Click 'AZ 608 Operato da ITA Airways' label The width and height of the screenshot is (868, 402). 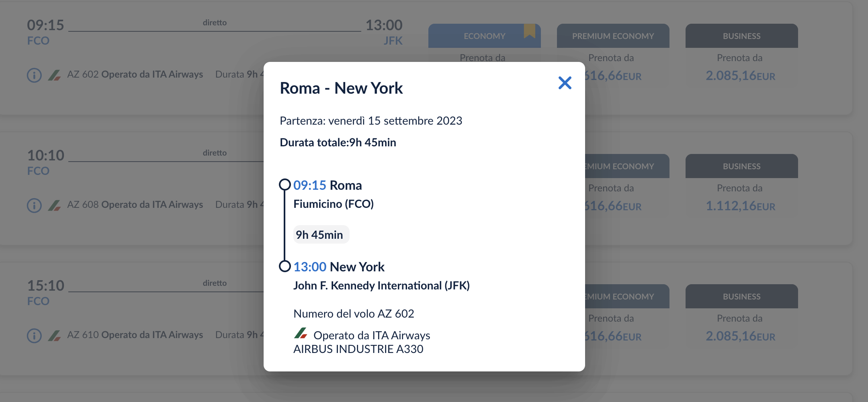point(135,205)
